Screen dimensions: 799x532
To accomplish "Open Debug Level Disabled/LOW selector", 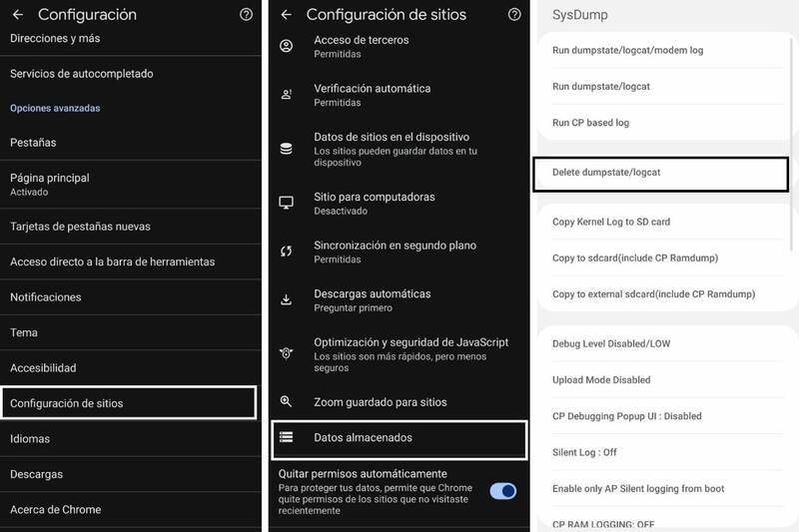I will 611,343.
